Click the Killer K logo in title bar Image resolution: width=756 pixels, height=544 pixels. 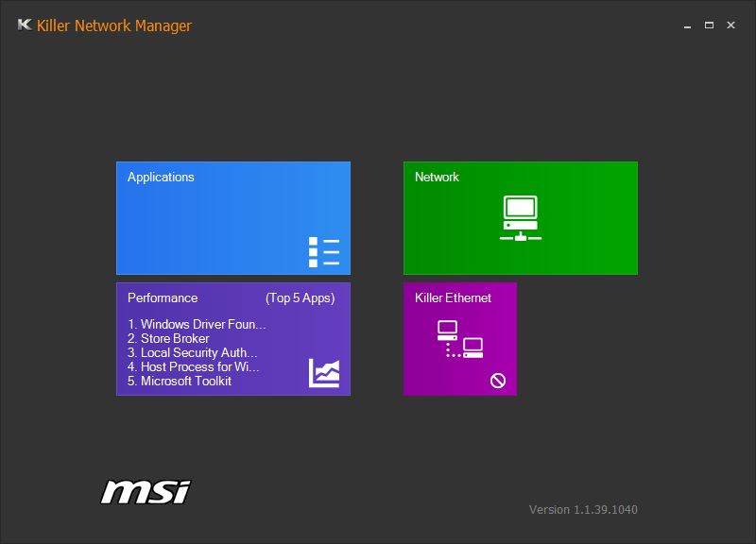(25, 25)
